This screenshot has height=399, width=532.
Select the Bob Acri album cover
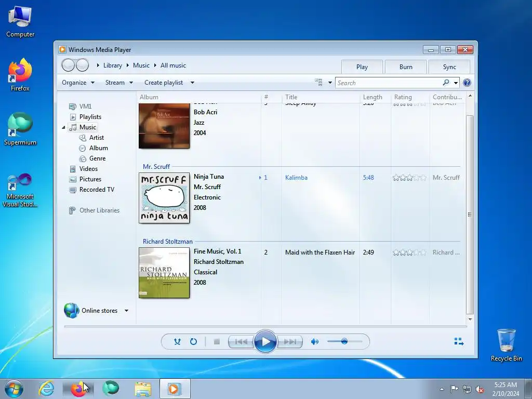[x=164, y=126]
